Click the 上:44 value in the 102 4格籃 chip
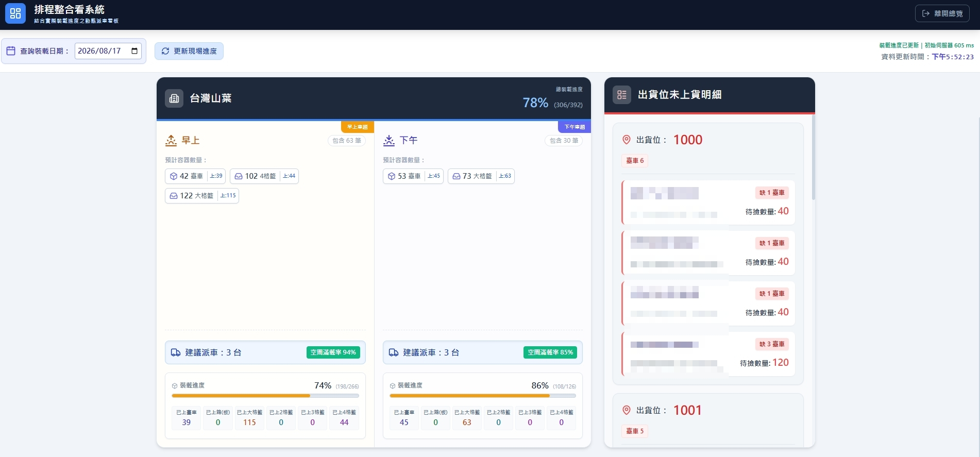 [289, 176]
